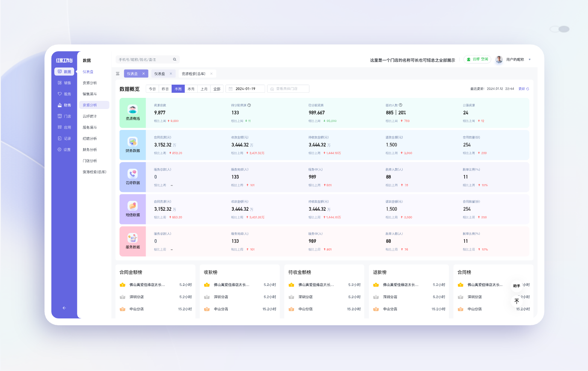This screenshot has height=371, width=588.
Task: Open 红娘分析 in the submenu
Action: (90, 138)
